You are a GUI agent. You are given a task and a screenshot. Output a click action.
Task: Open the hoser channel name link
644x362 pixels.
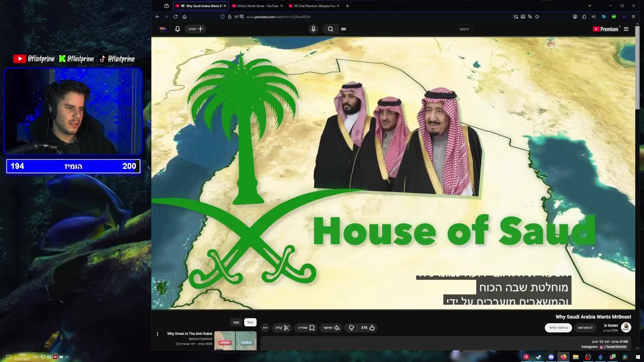612,325
